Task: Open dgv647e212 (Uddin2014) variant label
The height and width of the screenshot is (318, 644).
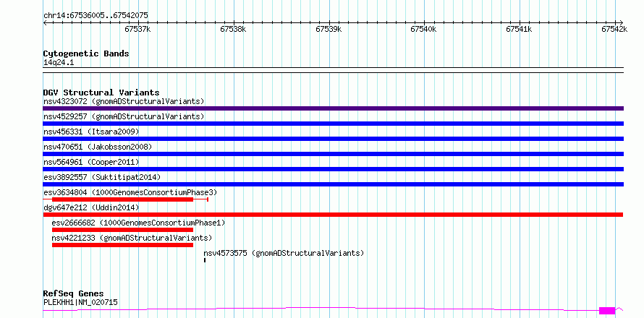Action: coord(91,207)
